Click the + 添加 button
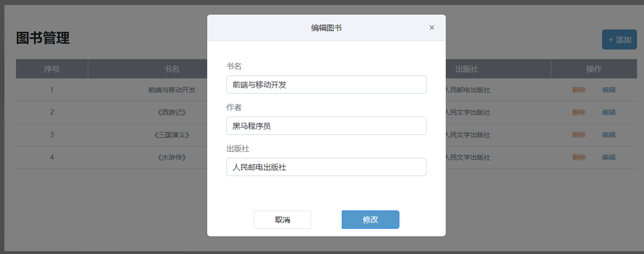Image resolution: width=644 pixels, height=254 pixels. tap(619, 39)
